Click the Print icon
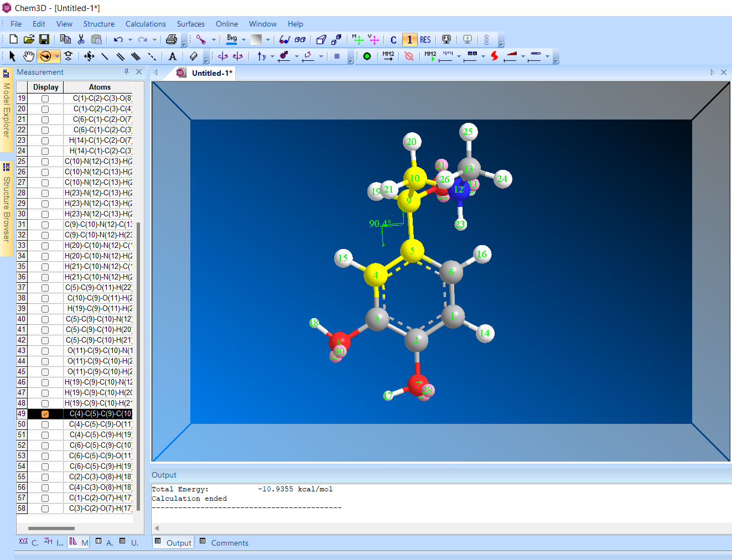 [x=172, y=39]
